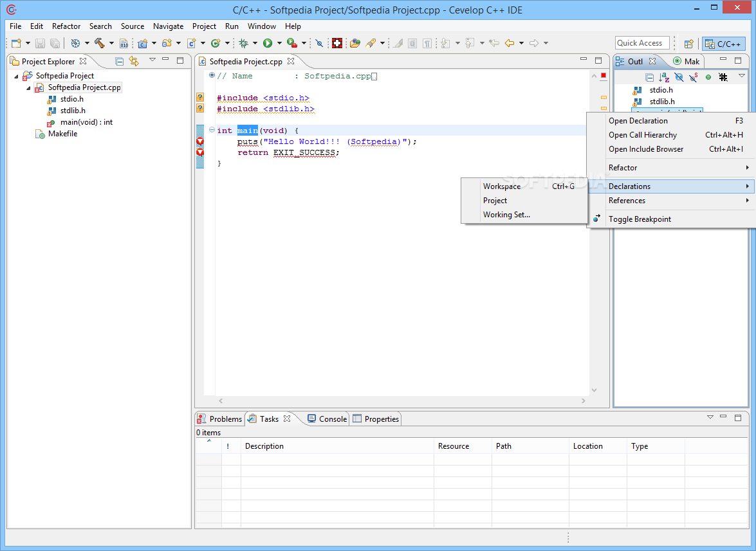Collapse All in the Outline toolbar
This screenshot has width=756, height=551.
[x=649, y=77]
